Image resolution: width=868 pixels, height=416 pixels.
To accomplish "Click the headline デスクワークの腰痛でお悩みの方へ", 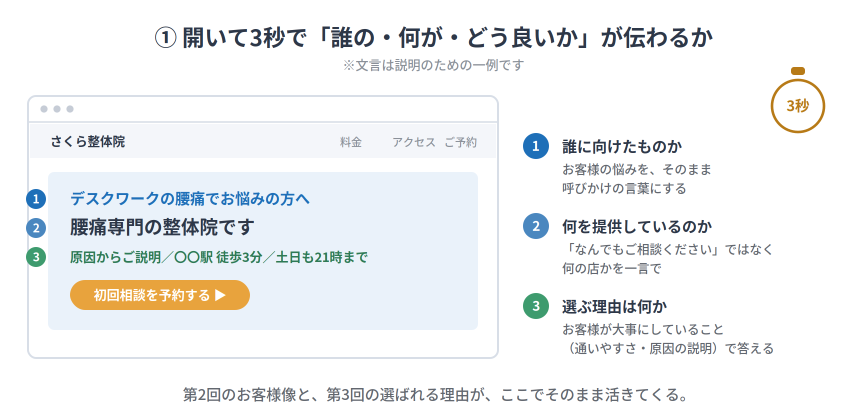I will click(190, 198).
